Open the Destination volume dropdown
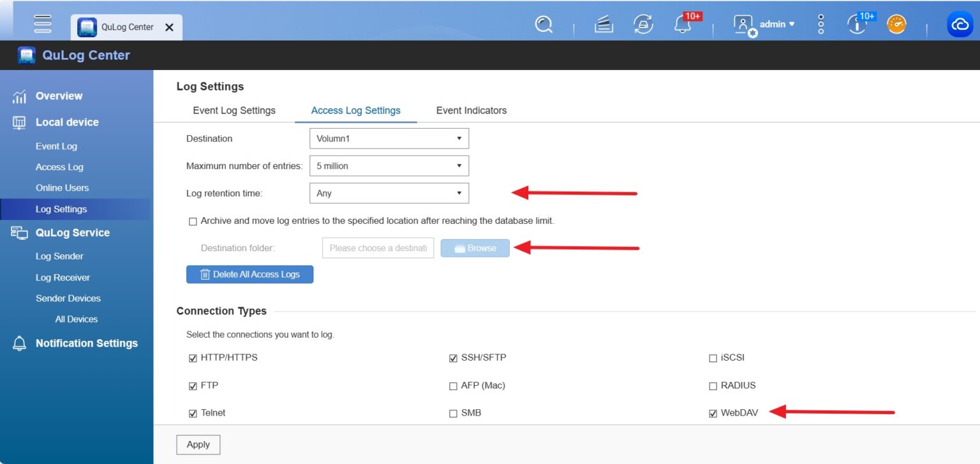Screen dimensions: 980x464 pyautogui.click(x=389, y=138)
